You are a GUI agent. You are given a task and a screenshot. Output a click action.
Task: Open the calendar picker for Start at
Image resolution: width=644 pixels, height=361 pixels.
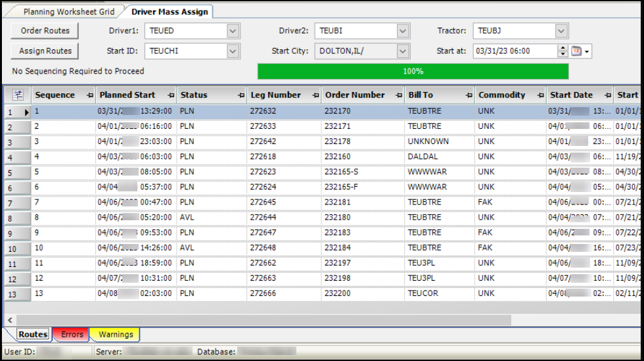577,51
